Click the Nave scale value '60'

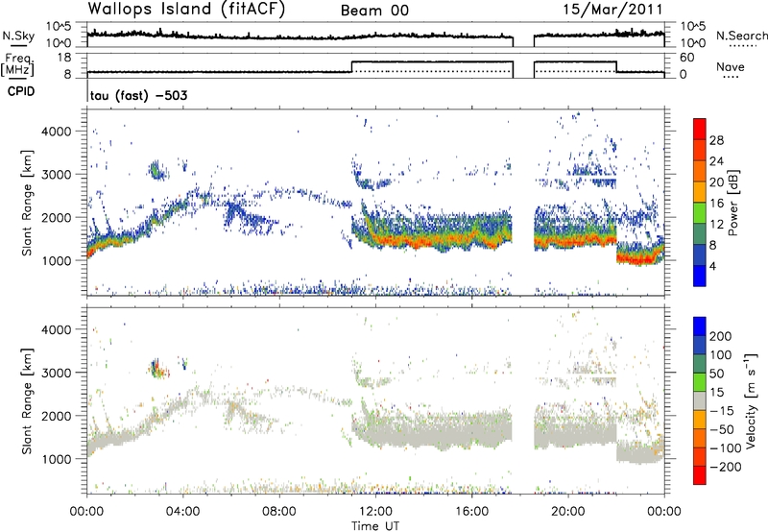[x=686, y=58]
